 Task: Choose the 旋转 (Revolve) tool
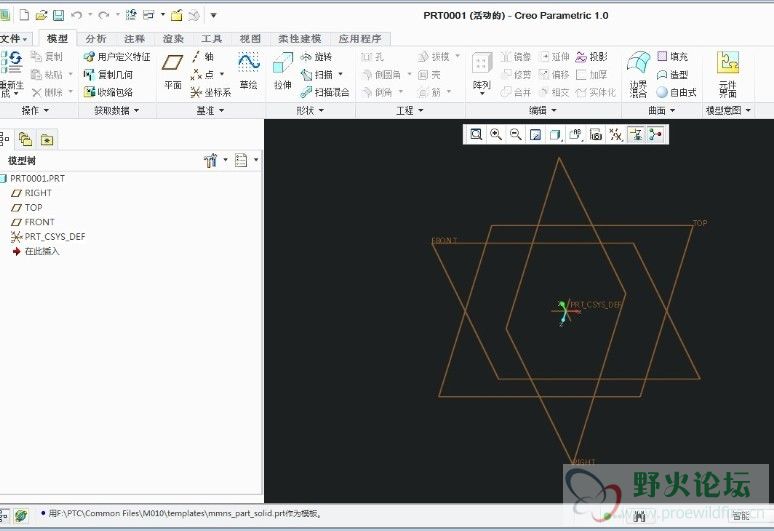click(x=316, y=57)
